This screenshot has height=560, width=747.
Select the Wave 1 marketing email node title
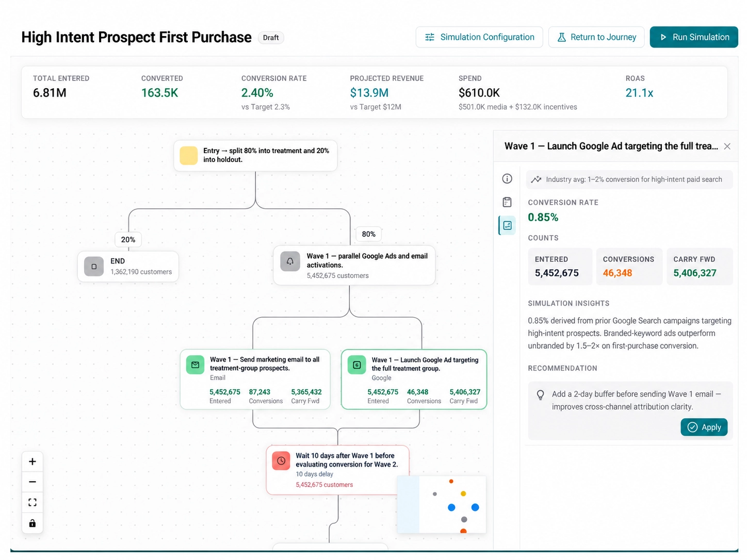265,364
